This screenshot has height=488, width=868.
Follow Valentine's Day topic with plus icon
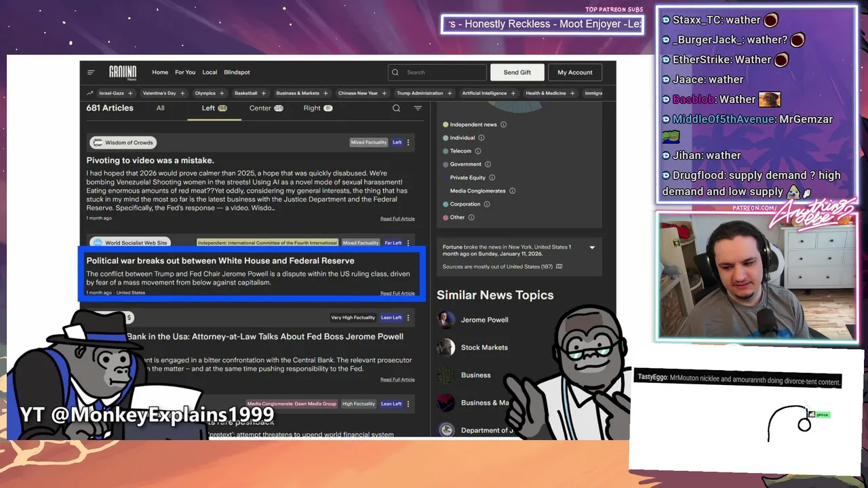(x=182, y=93)
